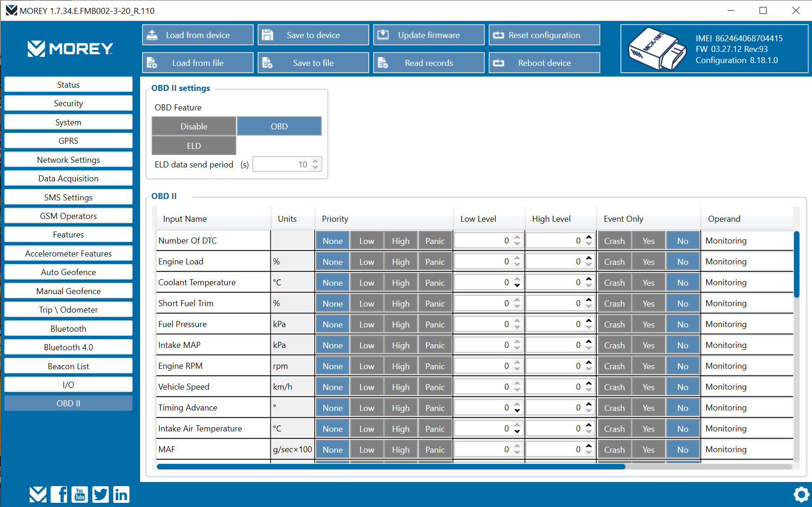The width and height of the screenshot is (812, 507).
Task: Set Short Fuel Trim Event Only to Yes
Action: (649, 303)
